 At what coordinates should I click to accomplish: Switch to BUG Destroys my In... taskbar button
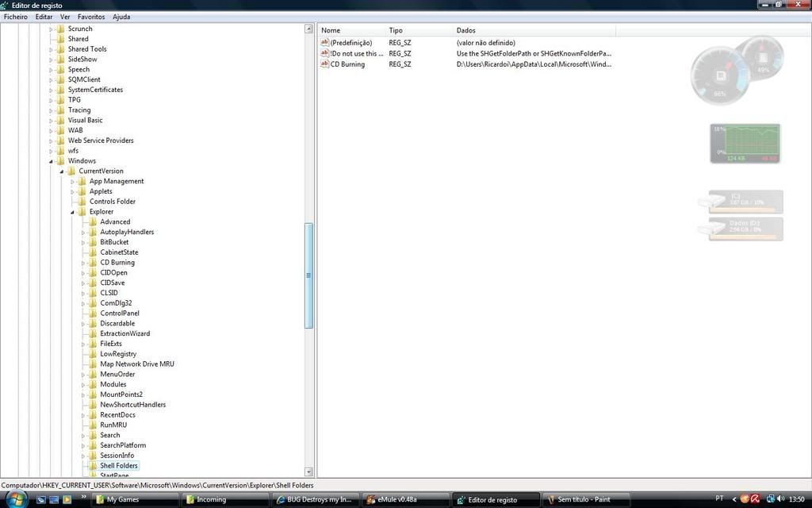(x=316, y=500)
